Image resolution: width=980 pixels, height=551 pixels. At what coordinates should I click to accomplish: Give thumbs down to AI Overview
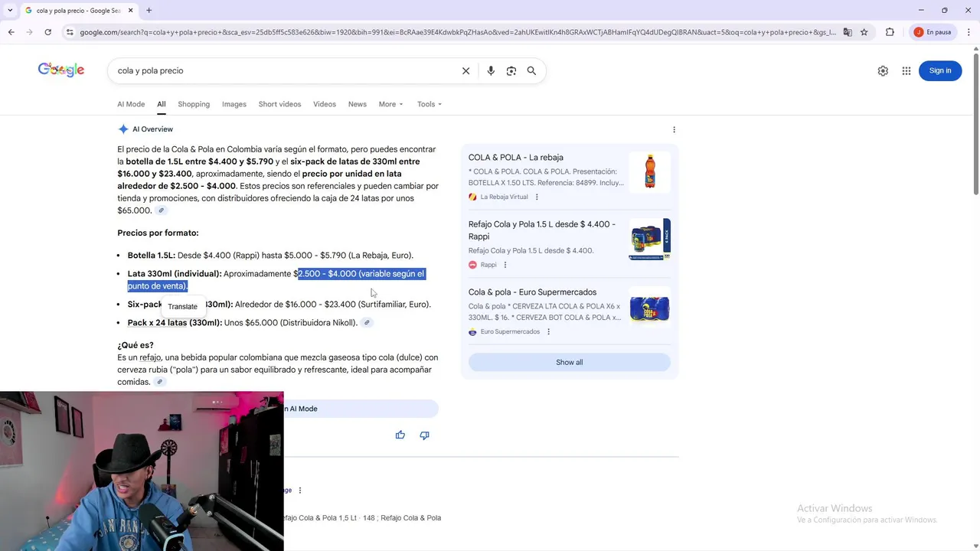pos(424,435)
